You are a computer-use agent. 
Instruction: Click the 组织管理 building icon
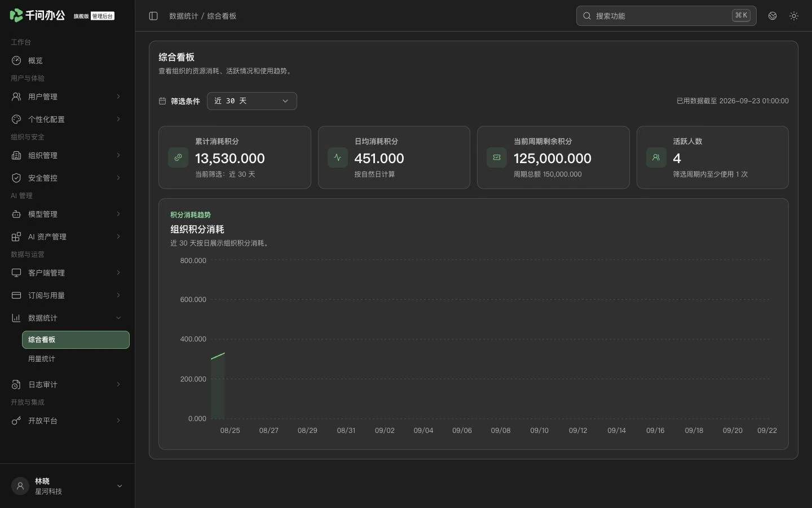coord(16,155)
